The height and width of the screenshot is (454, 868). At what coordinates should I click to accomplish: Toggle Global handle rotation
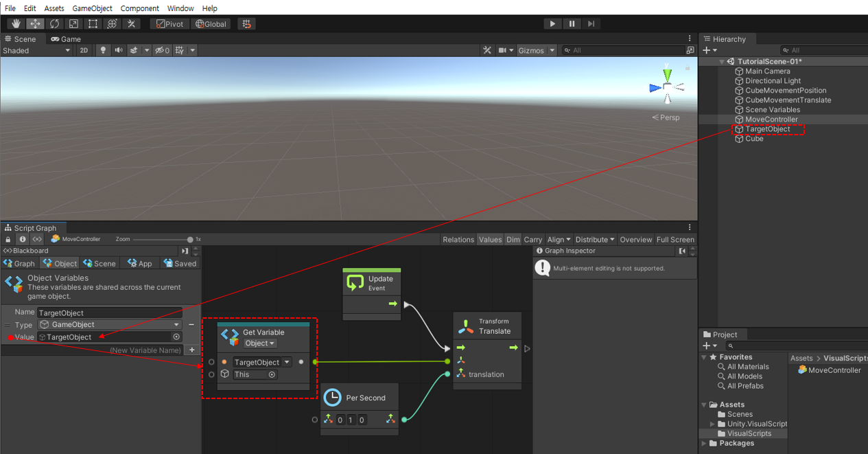click(x=211, y=24)
